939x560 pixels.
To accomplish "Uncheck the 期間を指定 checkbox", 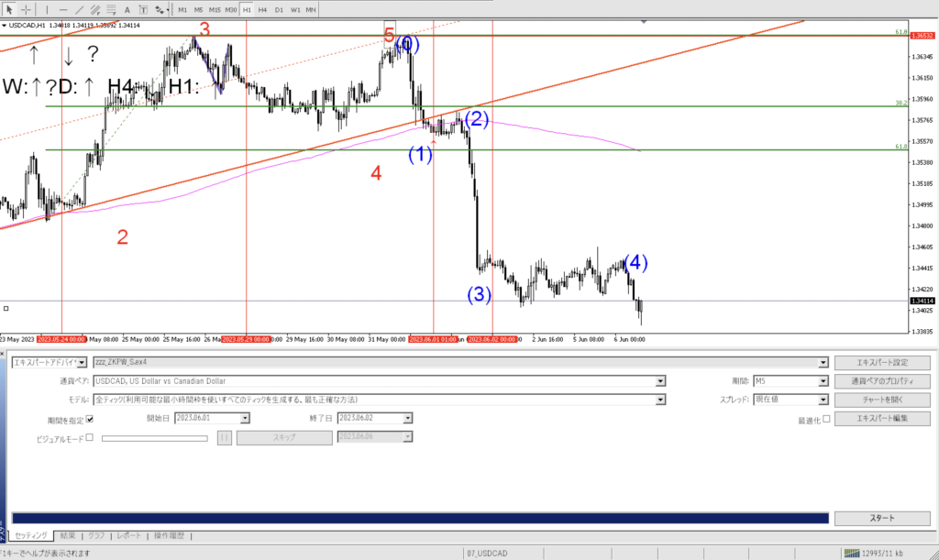I will coord(90,419).
